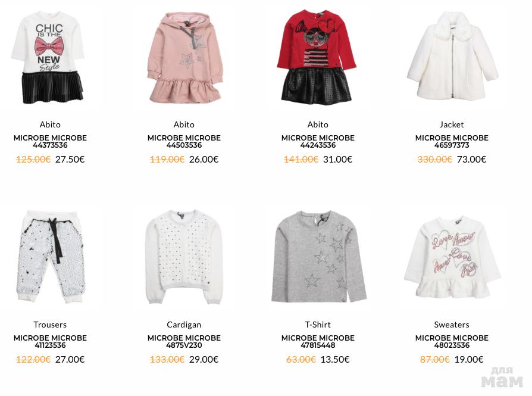Open product link MICROBE MICROBE 44243536

(318, 141)
